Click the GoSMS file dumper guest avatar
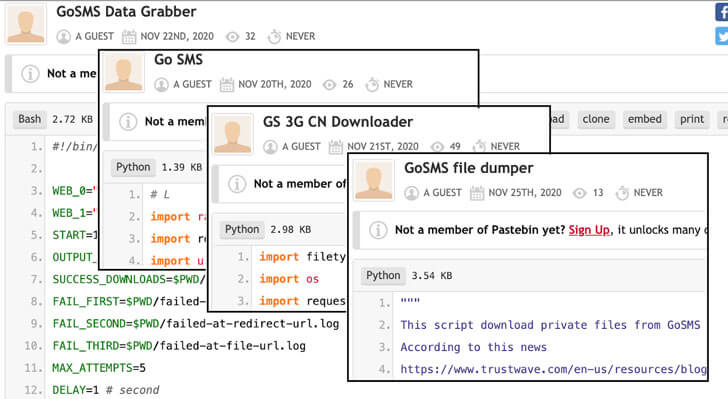 pos(374,180)
